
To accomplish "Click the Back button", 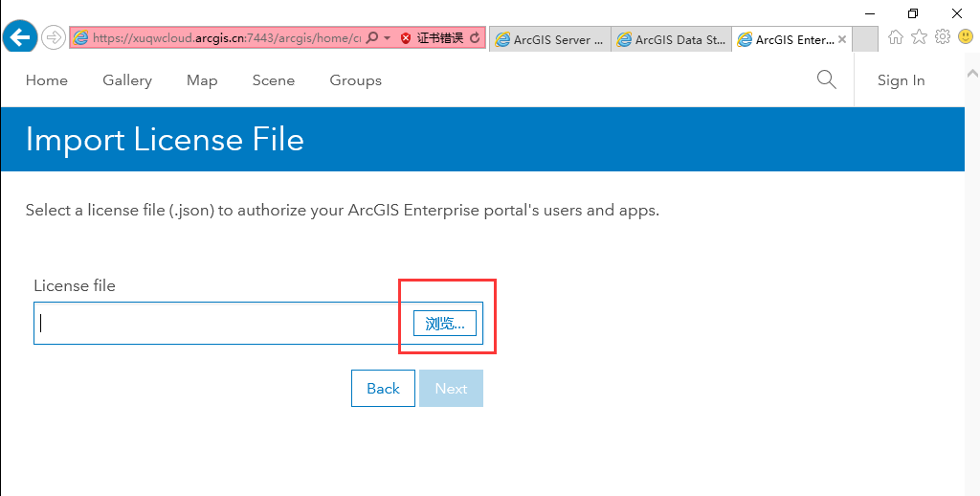I will point(383,389).
